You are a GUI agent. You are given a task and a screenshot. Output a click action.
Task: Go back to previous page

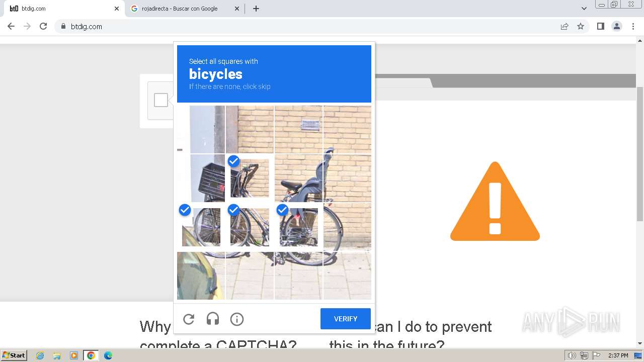coord(11,26)
